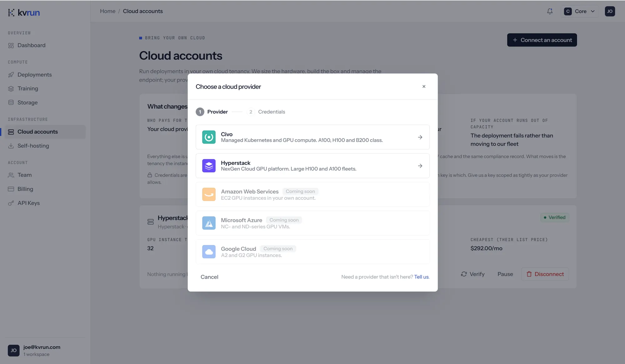Open Billing in the sidebar
This screenshot has width=625, height=364.
45,189
